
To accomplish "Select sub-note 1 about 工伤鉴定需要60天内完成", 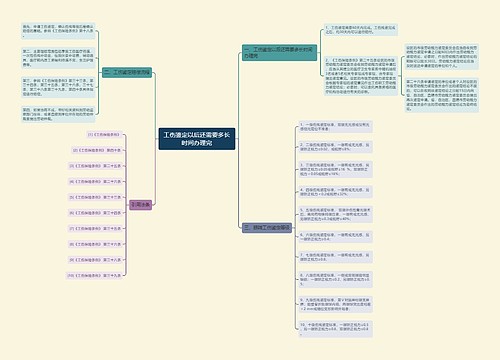I will (361, 30).
